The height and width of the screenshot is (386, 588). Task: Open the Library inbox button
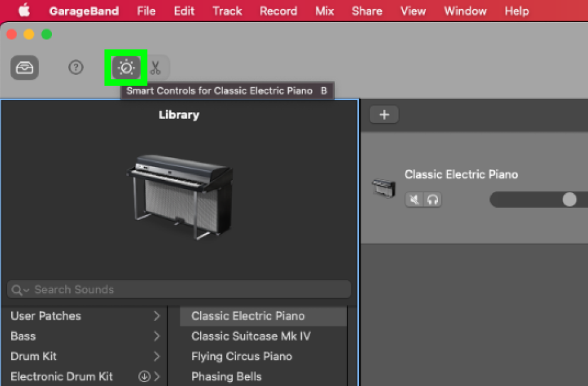[24, 68]
